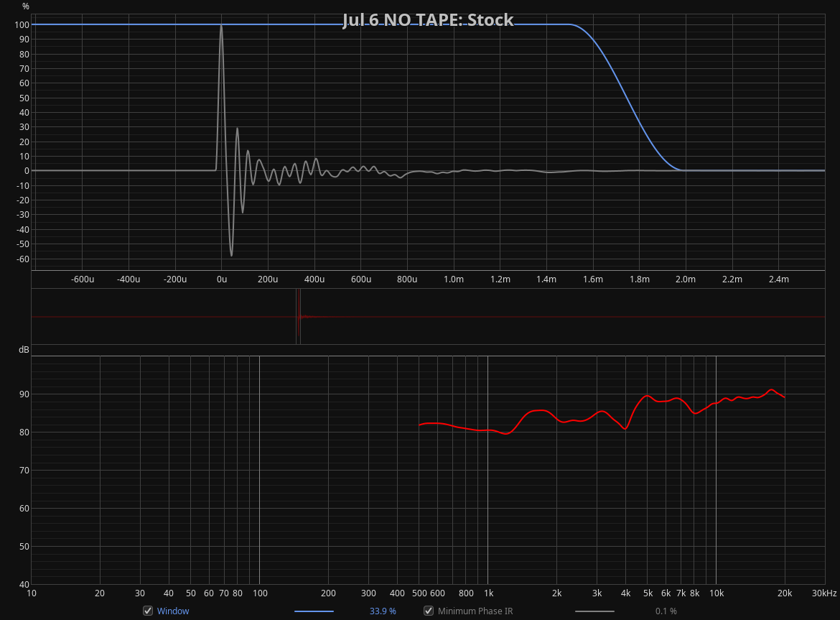Click the 90 dB axis label
The height and width of the screenshot is (620, 840).
[x=24, y=394]
